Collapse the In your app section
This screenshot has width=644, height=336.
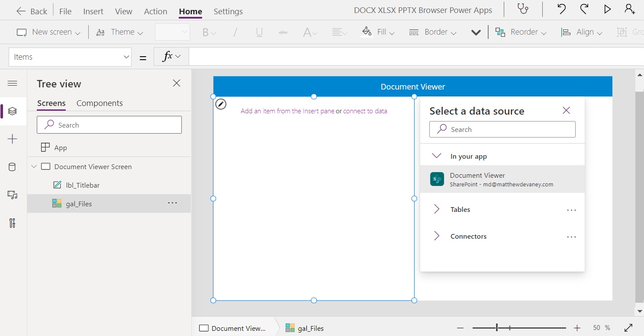click(436, 156)
